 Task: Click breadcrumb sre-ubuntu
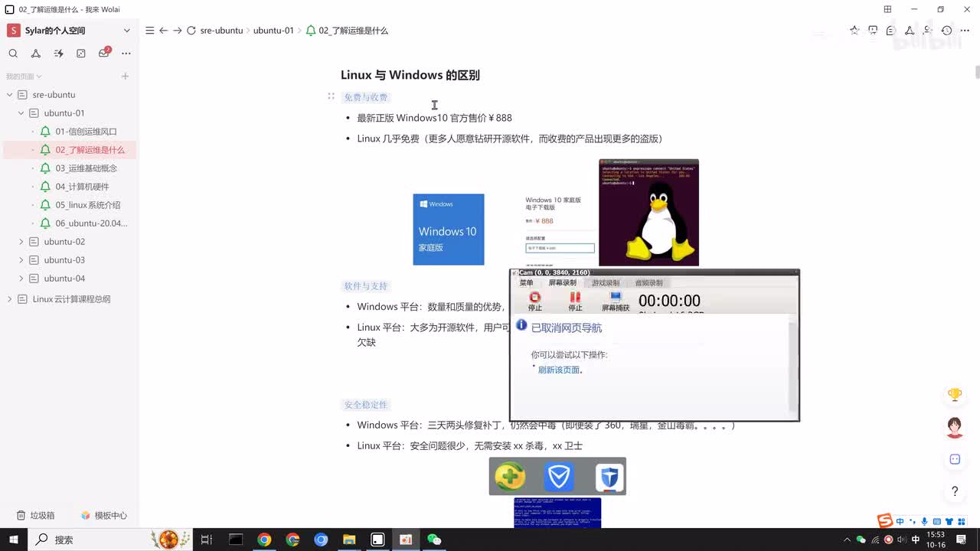click(x=221, y=31)
